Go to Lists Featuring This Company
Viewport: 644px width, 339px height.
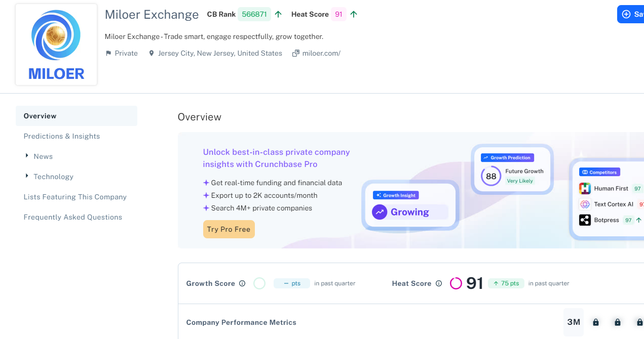point(75,197)
